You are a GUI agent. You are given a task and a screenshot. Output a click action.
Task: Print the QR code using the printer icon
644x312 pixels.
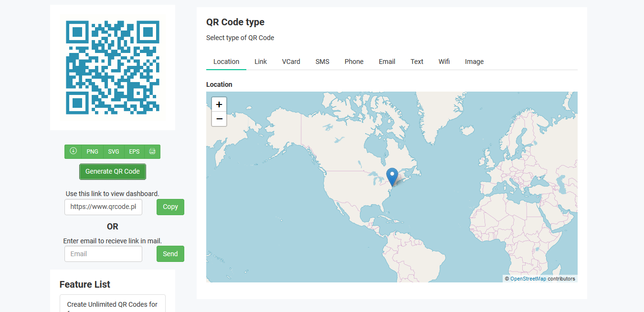pos(152,151)
